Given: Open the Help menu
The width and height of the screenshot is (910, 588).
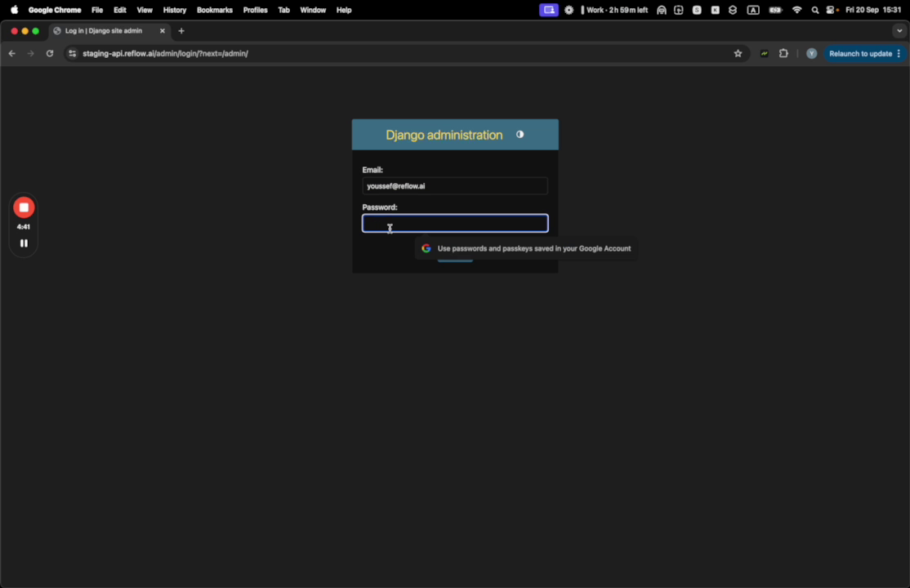Looking at the screenshot, I should click(344, 10).
